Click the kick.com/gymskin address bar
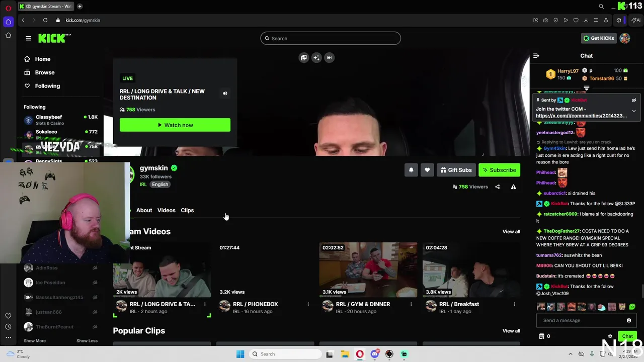 pyautogui.click(x=83, y=20)
